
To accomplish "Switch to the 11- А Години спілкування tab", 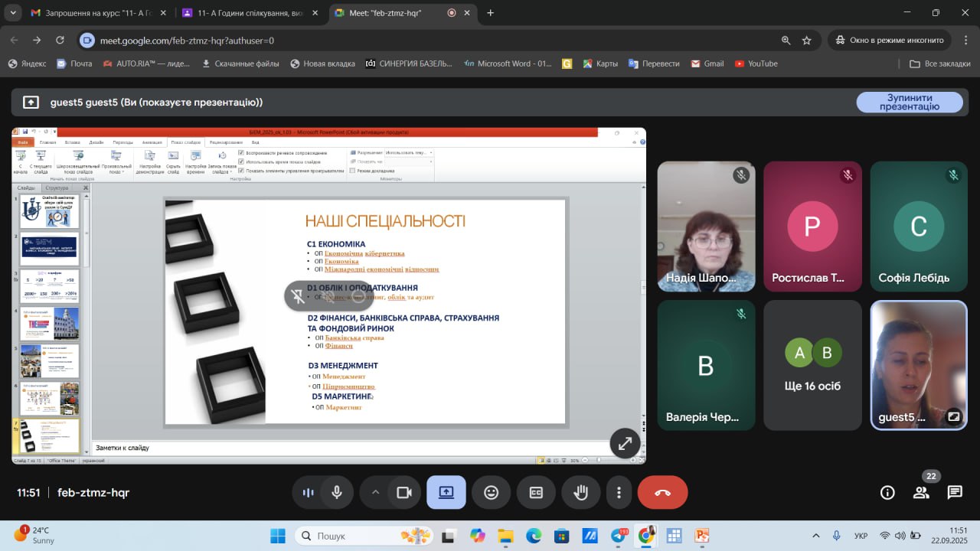I will pyautogui.click(x=247, y=13).
